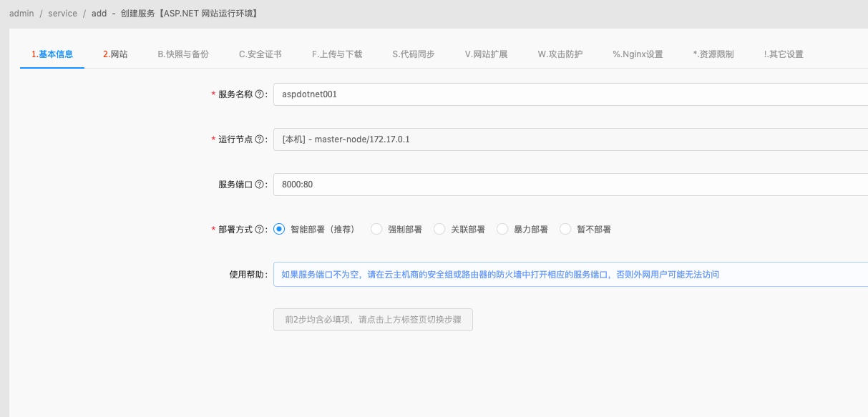Viewport: 868px width, 417px height.
Task: Pick the 暴力部署 option
Action: (x=502, y=229)
